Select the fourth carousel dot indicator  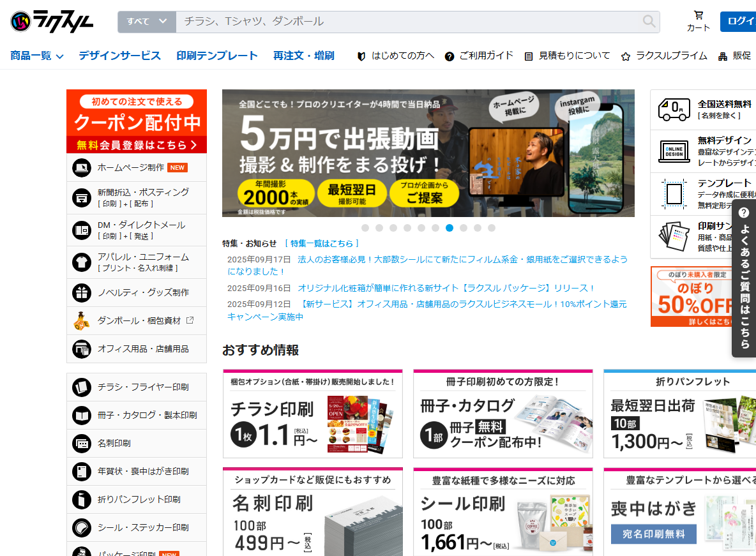407,228
